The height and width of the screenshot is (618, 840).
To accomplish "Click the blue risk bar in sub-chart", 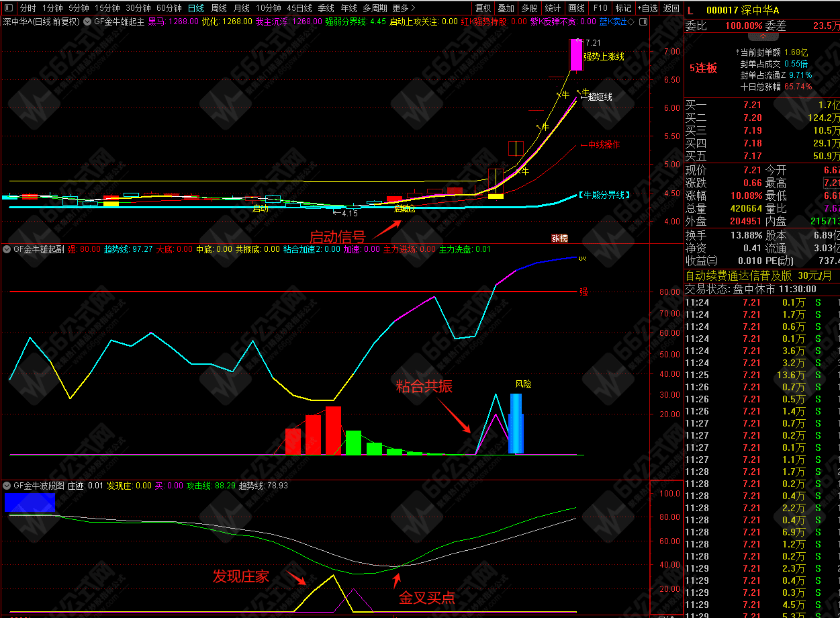I will 516,424.
